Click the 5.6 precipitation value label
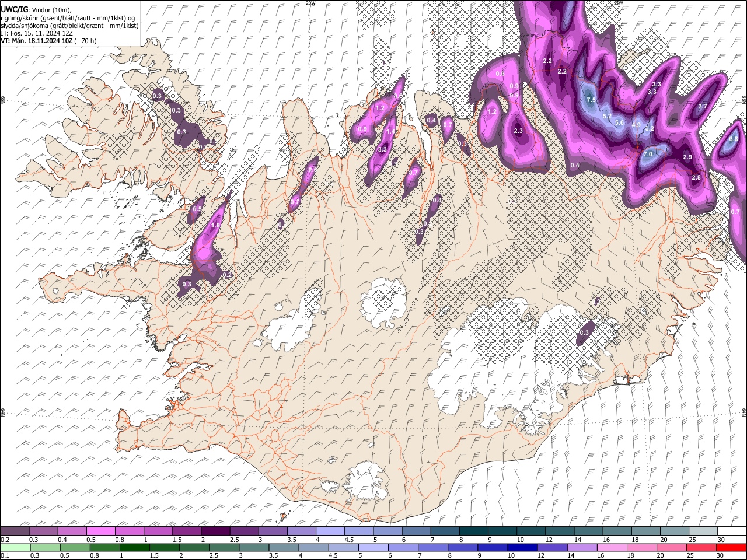747x560 pixels. (x=620, y=123)
